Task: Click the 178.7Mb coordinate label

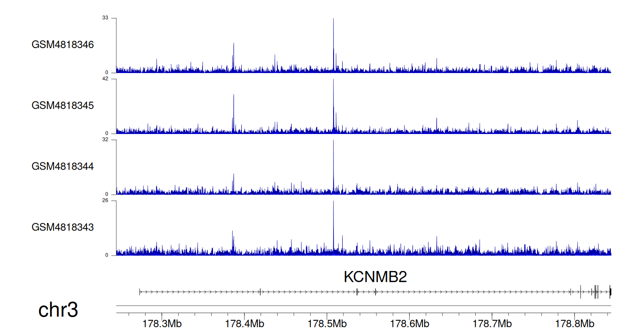Action: pyautogui.click(x=492, y=323)
